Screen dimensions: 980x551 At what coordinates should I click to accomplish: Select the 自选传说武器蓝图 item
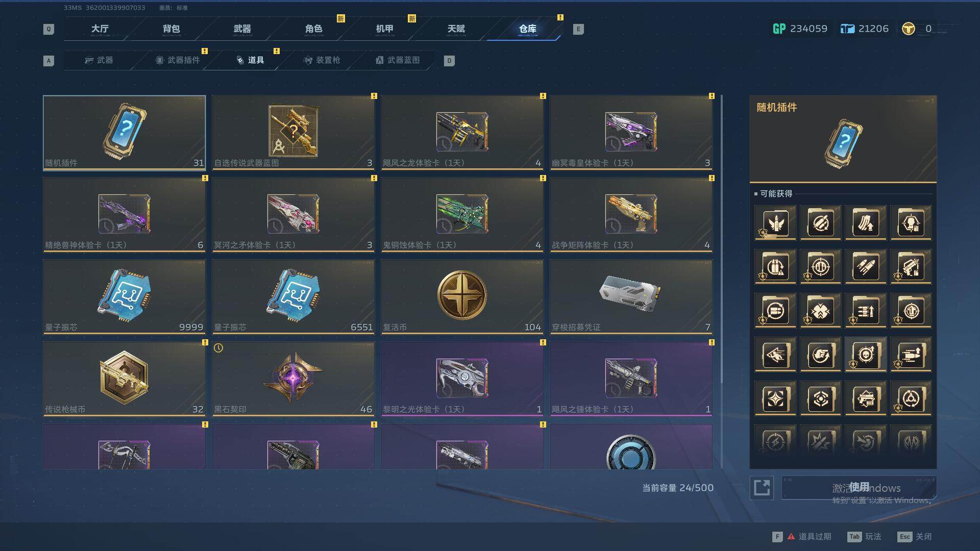pos(293,133)
